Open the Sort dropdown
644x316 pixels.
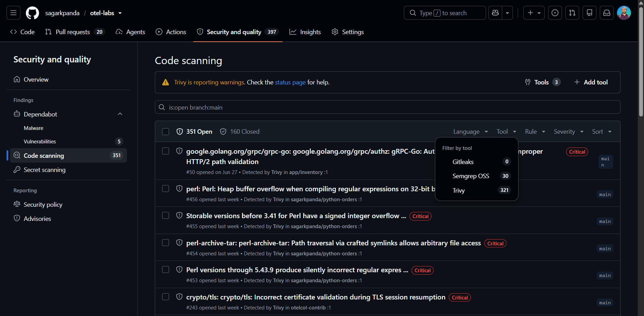(x=602, y=132)
